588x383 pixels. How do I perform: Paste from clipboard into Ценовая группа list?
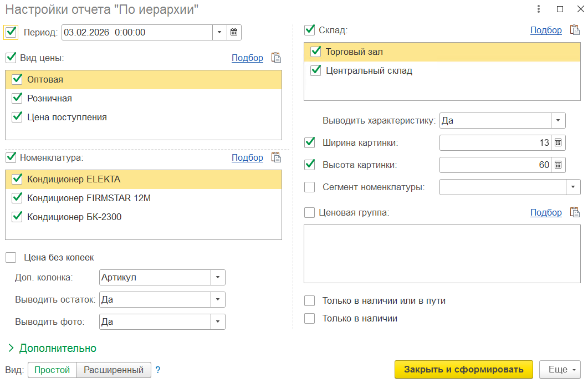(x=575, y=212)
